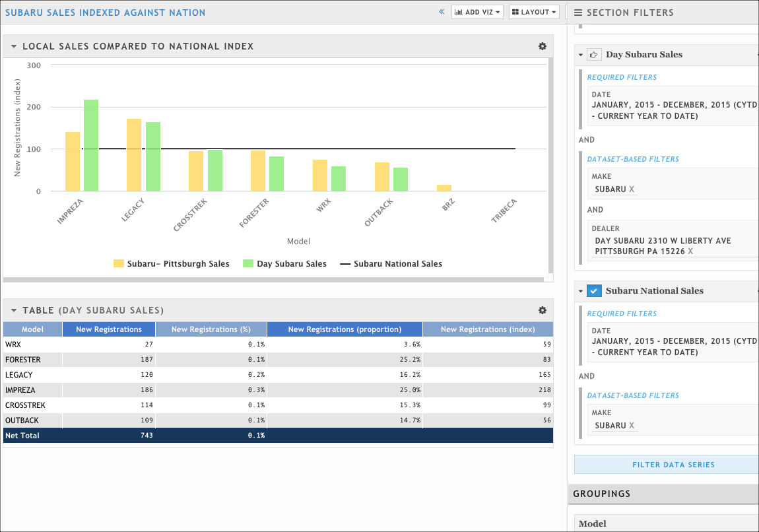759x532 pixels.
Task: Remove the Day Subaru dealer filter
Action: click(x=690, y=251)
